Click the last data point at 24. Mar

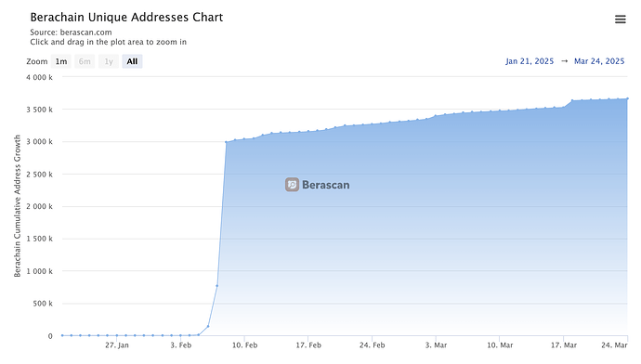627,98
